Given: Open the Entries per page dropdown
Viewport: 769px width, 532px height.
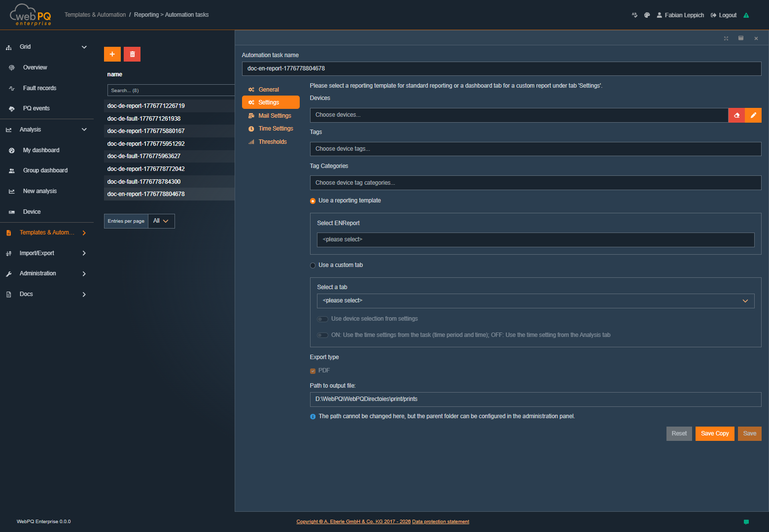Looking at the screenshot, I should [x=161, y=221].
